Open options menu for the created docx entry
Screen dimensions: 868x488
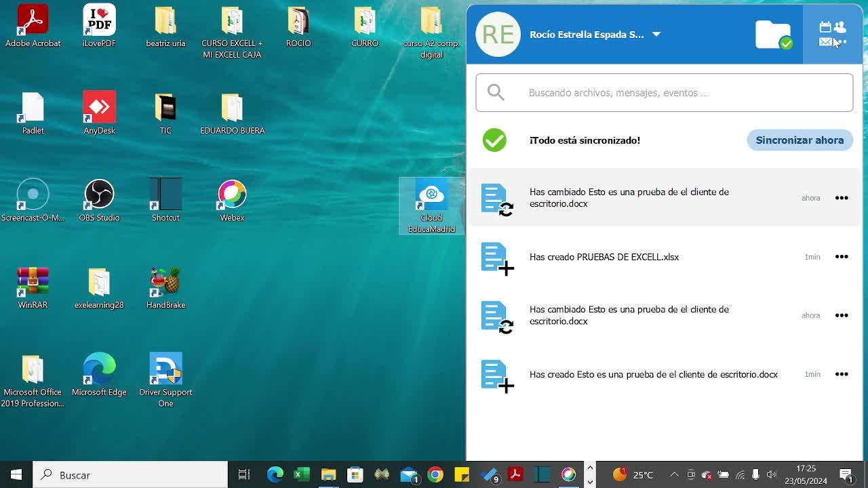pos(842,374)
